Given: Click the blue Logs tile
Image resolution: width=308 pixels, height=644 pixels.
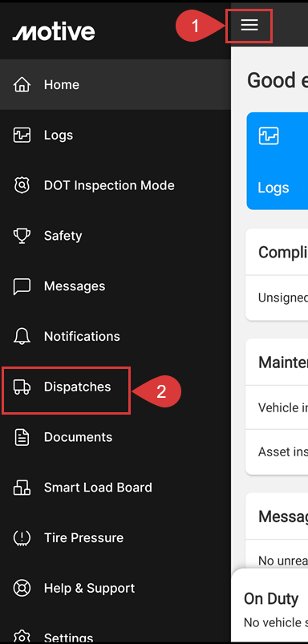Looking at the screenshot, I should coord(278,161).
